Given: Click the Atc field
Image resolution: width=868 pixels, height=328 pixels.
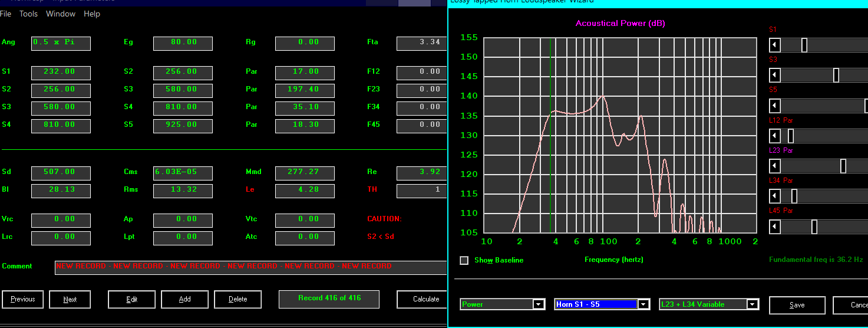Looking at the screenshot, I should [x=305, y=238].
